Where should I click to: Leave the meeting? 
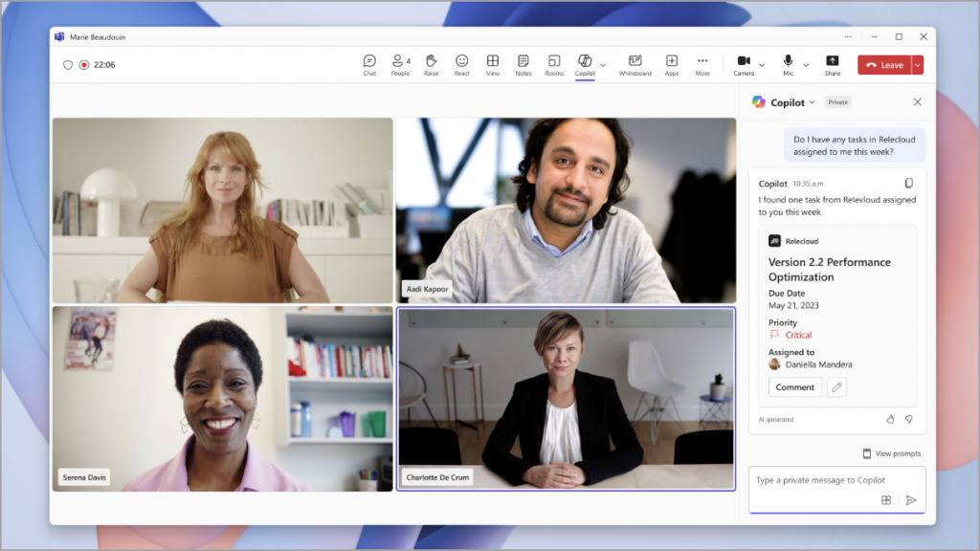(x=884, y=65)
